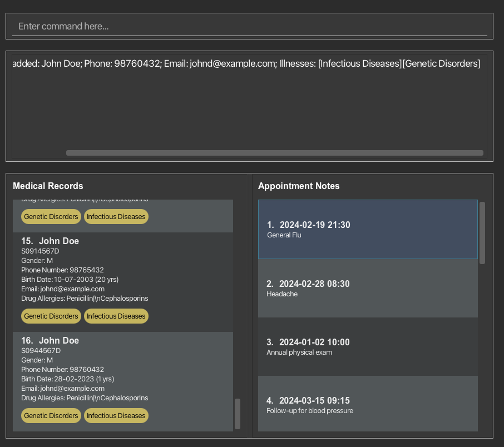The height and width of the screenshot is (447, 504).
Task: Click the result message 'added: John Doe; Phone: 98760432'
Action: pos(86,63)
